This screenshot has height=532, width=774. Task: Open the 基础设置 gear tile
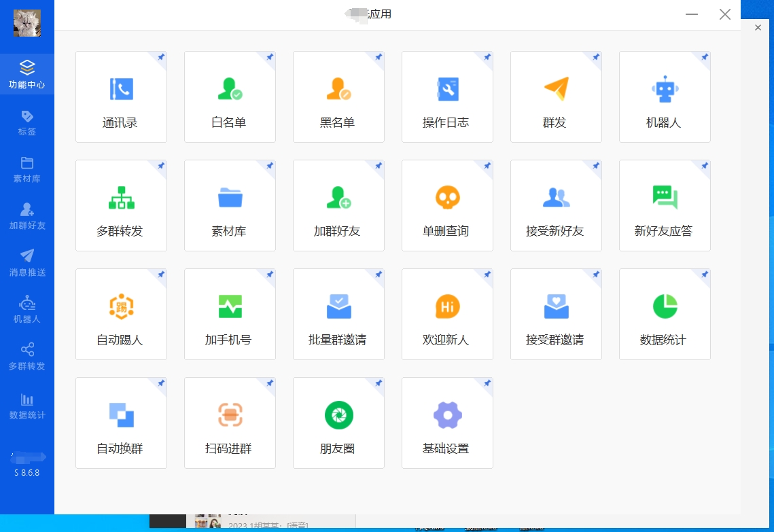tap(447, 423)
